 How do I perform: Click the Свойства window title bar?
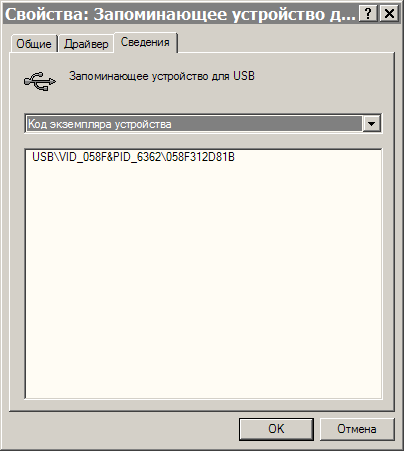coord(180,14)
